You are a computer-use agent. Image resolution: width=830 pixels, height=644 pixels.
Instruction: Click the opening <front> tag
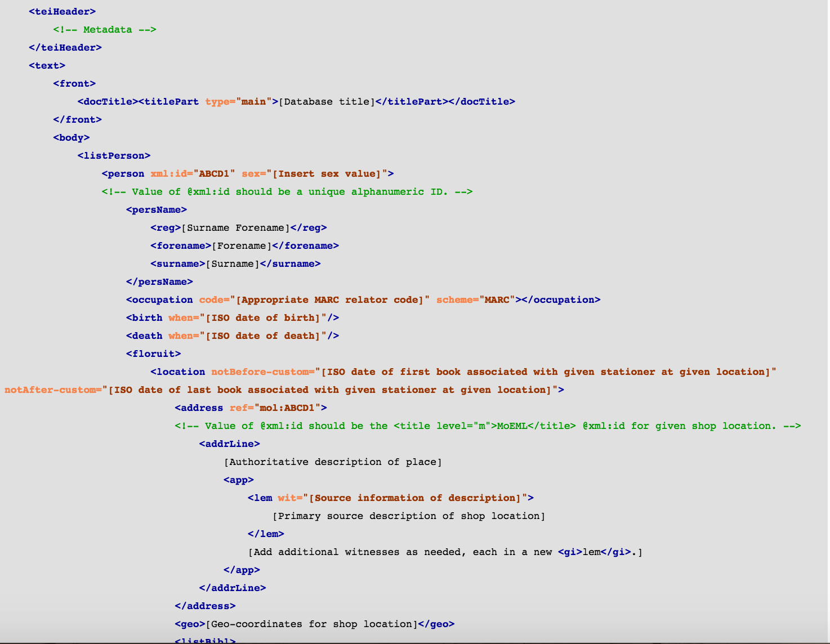pos(74,83)
